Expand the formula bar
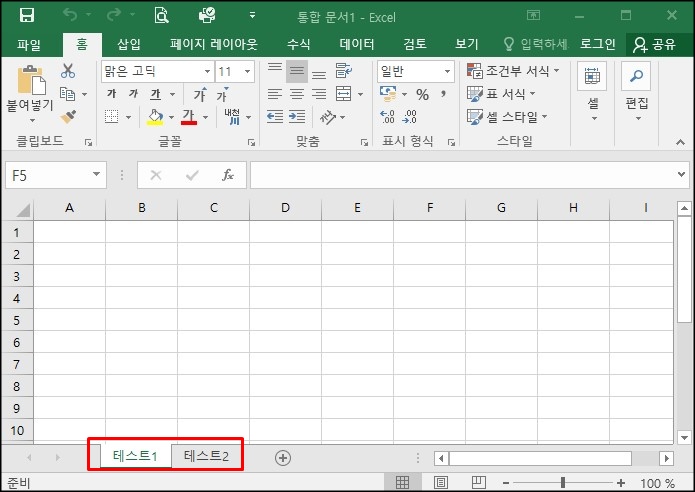 (x=681, y=175)
